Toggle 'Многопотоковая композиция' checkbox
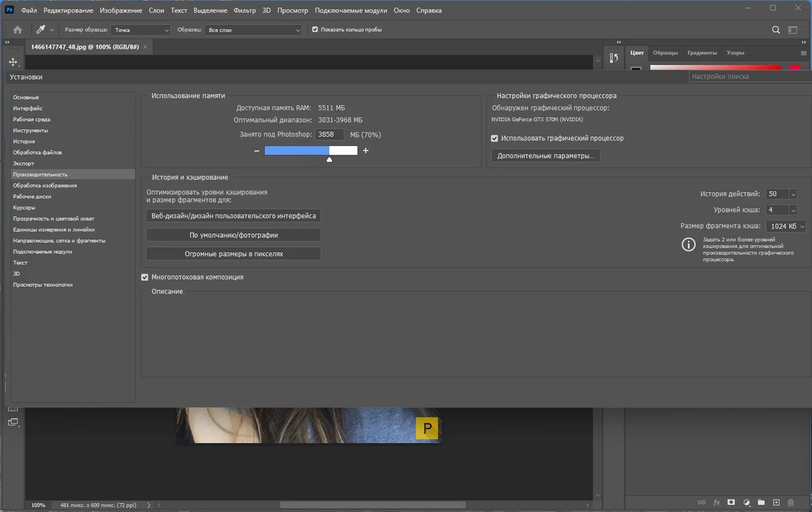The width and height of the screenshot is (812, 512). [145, 277]
